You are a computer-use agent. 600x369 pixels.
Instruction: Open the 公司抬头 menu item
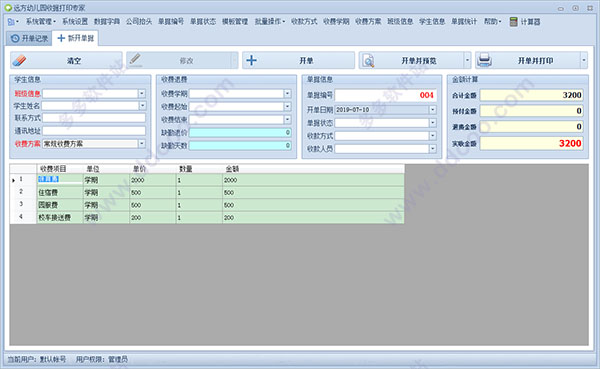[x=139, y=22]
